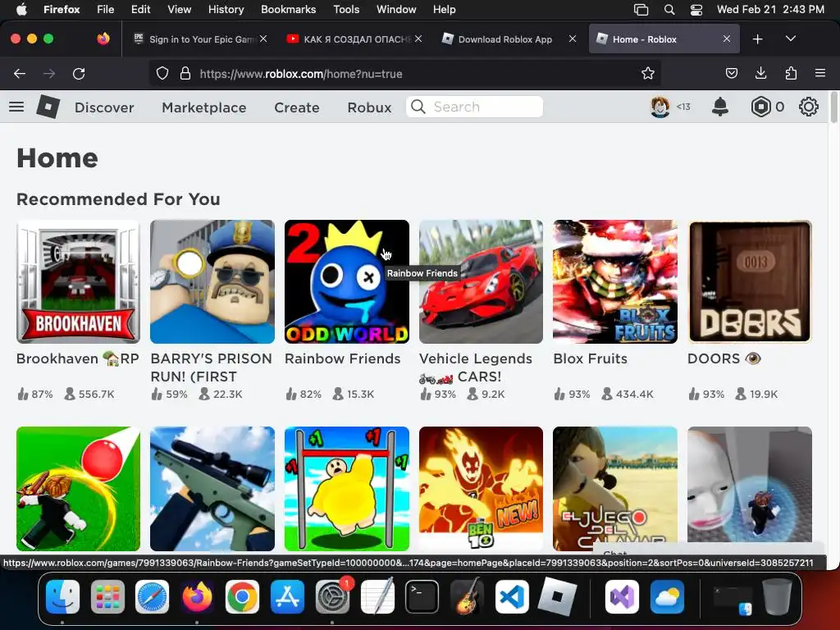Open the Discover page
The height and width of the screenshot is (630, 840).
[x=104, y=107]
